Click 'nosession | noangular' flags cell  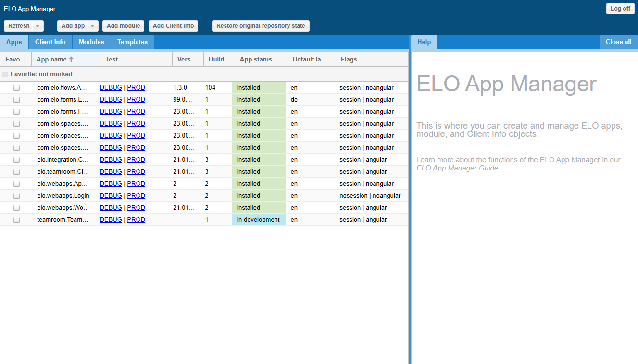[371, 196]
